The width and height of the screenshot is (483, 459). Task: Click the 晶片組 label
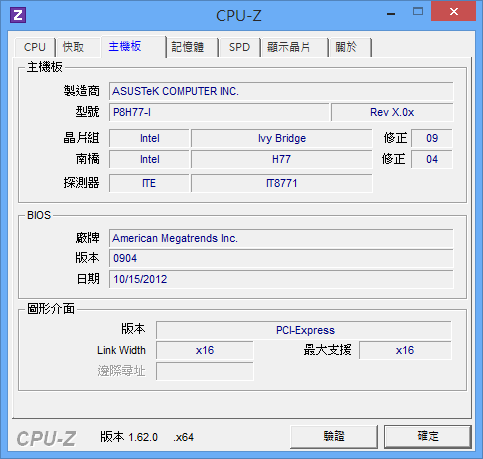[82, 138]
